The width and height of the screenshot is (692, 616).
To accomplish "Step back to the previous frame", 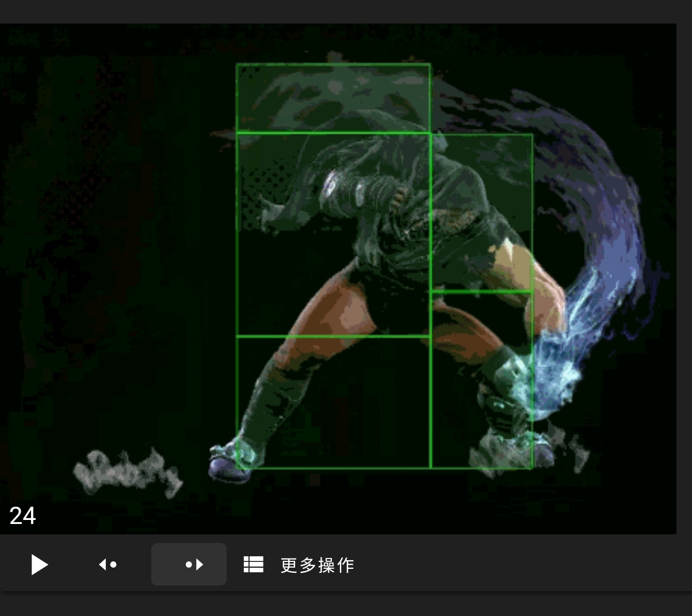I will [x=108, y=565].
